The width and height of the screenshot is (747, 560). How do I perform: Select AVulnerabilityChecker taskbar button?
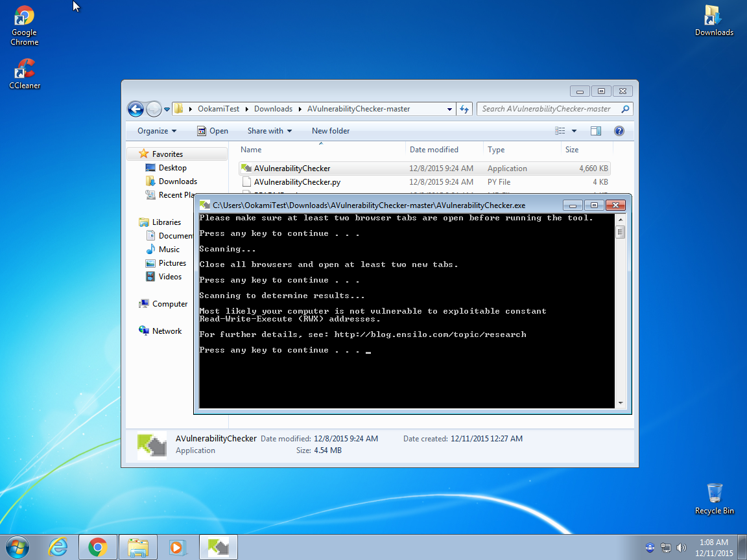[x=218, y=547]
